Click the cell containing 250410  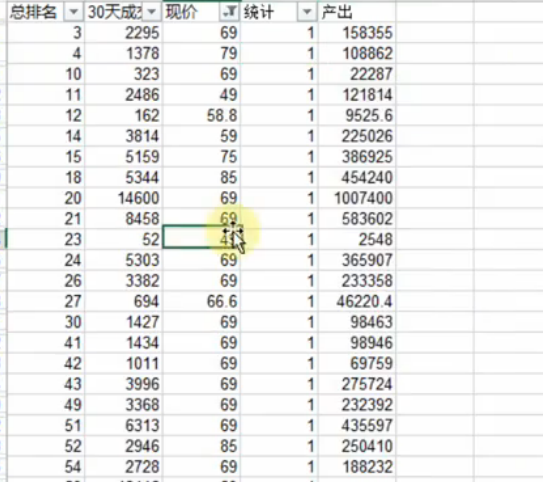tap(357, 446)
